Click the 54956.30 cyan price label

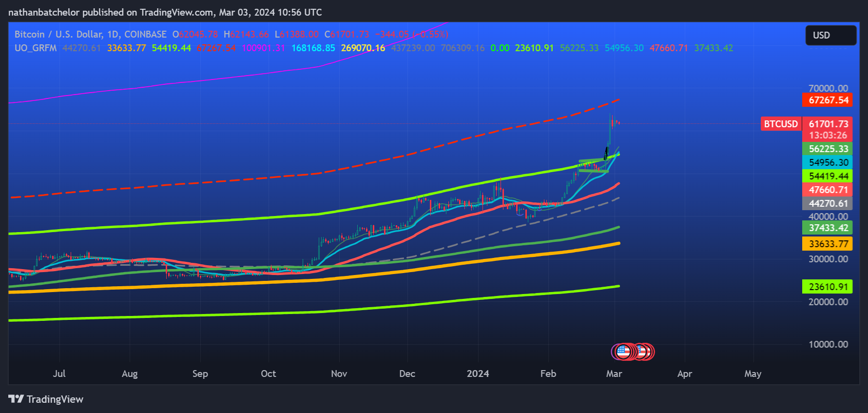[x=828, y=162]
